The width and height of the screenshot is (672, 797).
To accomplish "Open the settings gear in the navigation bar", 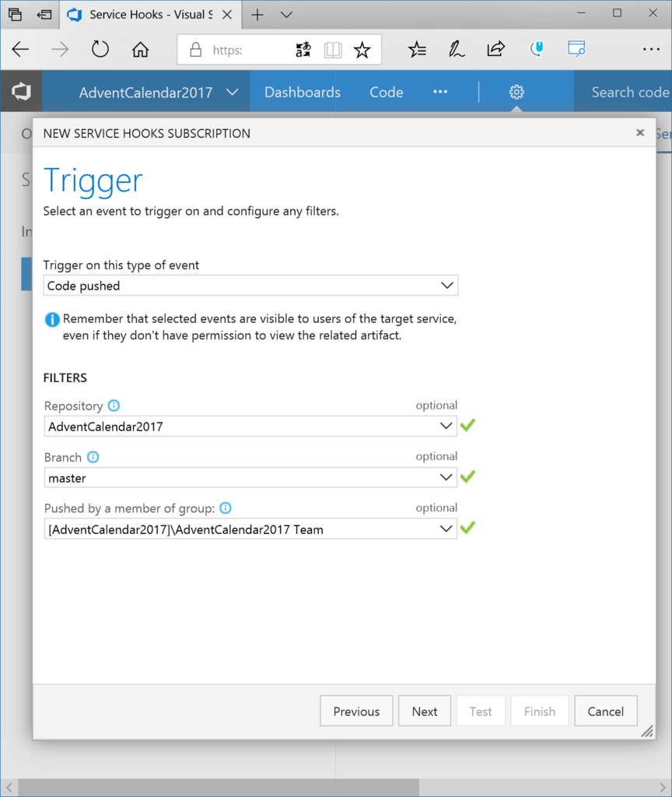I will coord(516,92).
